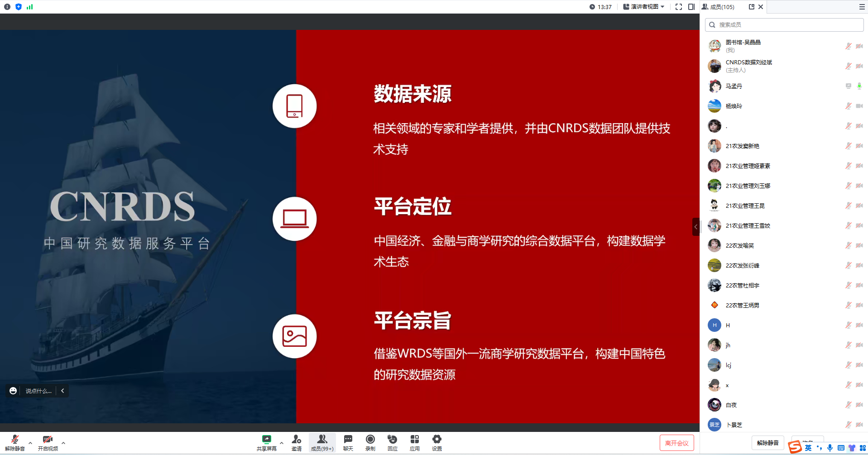Expand audio options arrow beside 解除静音
Viewport: 868px width, 455px height.
pos(30,443)
